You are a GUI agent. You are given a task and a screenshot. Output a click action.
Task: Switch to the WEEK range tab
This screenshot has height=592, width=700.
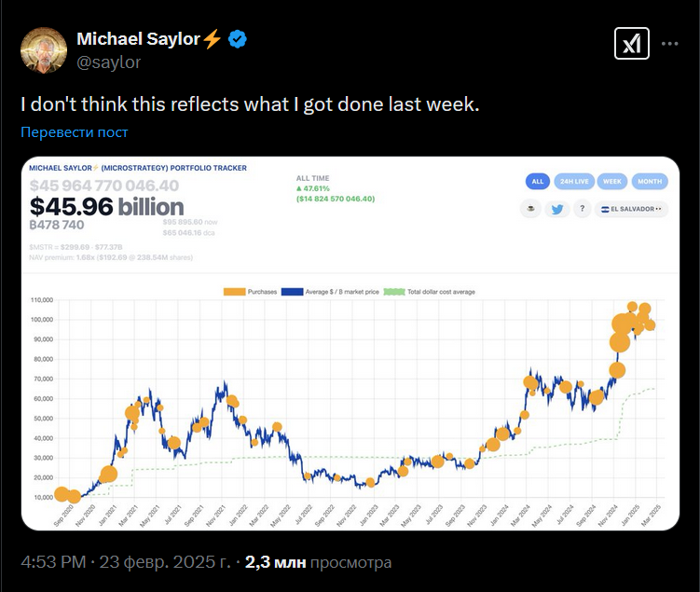(x=611, y=182)
